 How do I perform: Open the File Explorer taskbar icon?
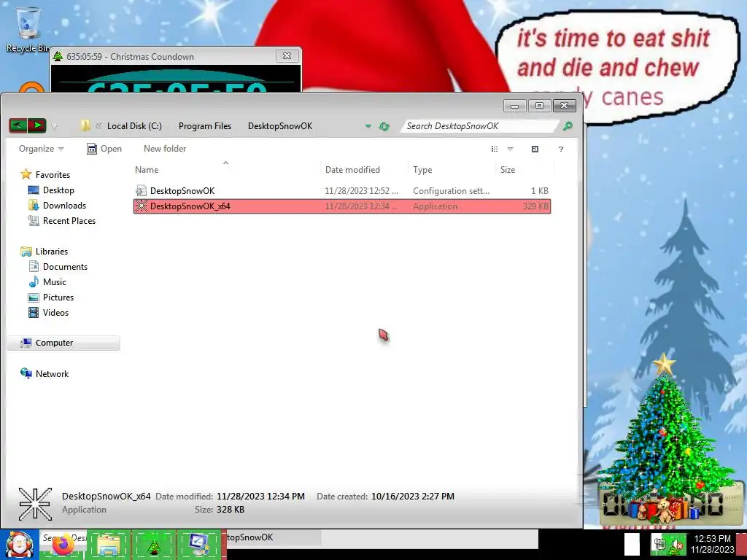point(108,545)
